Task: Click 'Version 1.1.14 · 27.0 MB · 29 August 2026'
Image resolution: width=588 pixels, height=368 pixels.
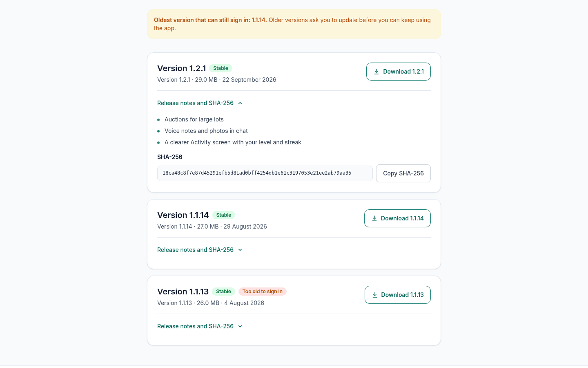Action: (212, 227)
